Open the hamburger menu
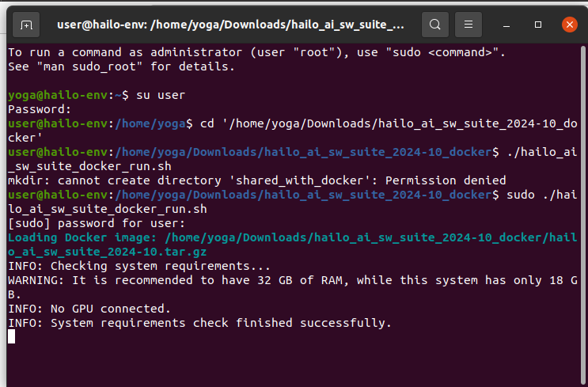The height and width of the screenshot is (387, 588). tap(469, 25)
